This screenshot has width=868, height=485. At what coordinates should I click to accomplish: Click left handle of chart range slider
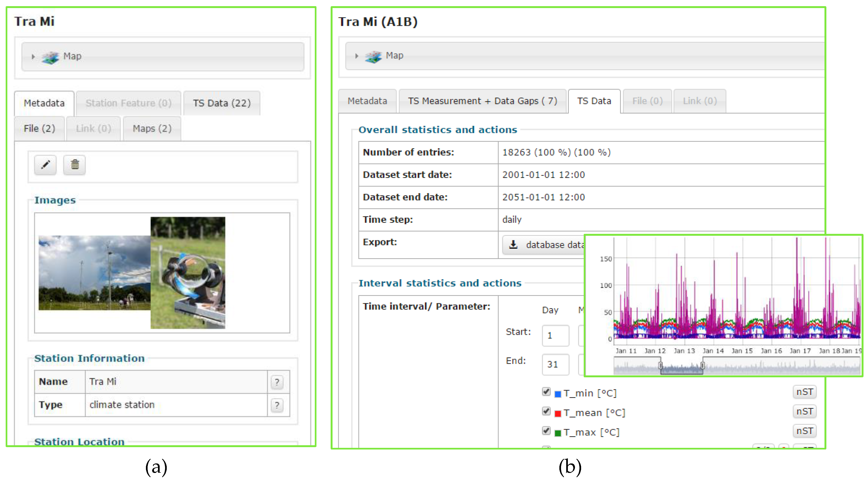tap(660, 366)
